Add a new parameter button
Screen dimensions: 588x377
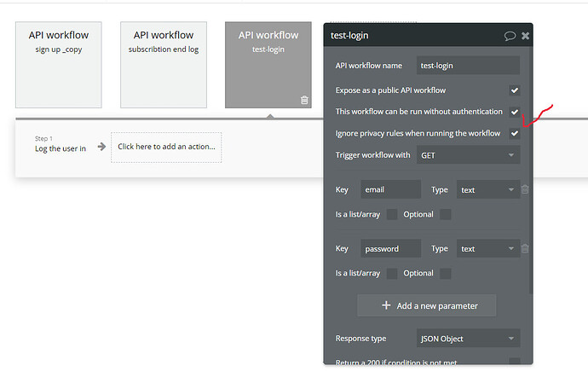[x=427, y=305]
